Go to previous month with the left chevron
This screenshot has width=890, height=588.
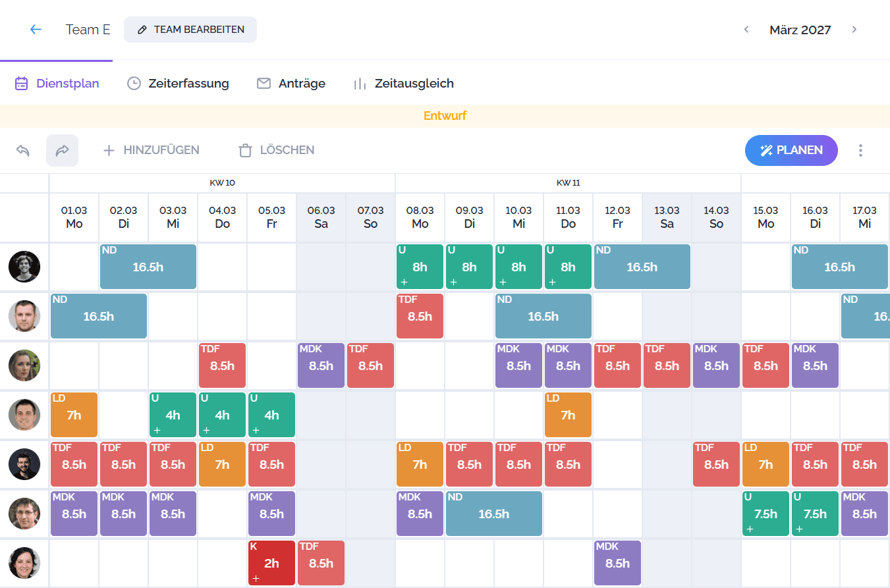746,29
